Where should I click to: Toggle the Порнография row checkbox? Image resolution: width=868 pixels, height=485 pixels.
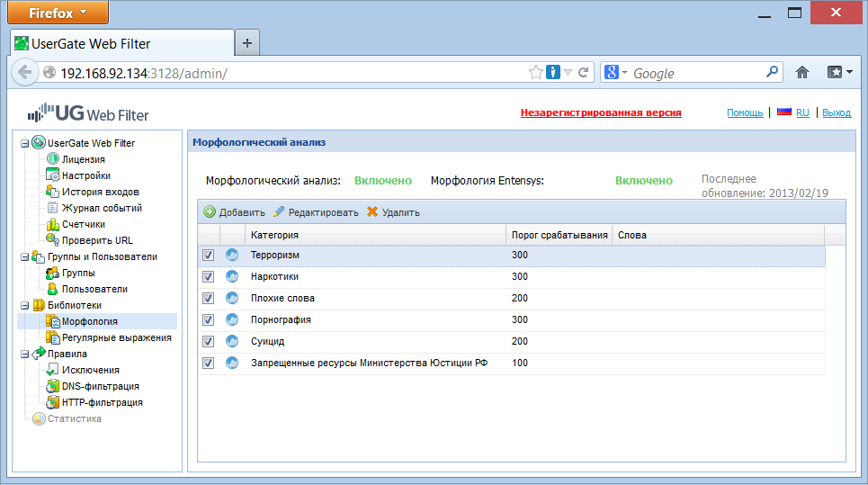[x=209, y=320]
